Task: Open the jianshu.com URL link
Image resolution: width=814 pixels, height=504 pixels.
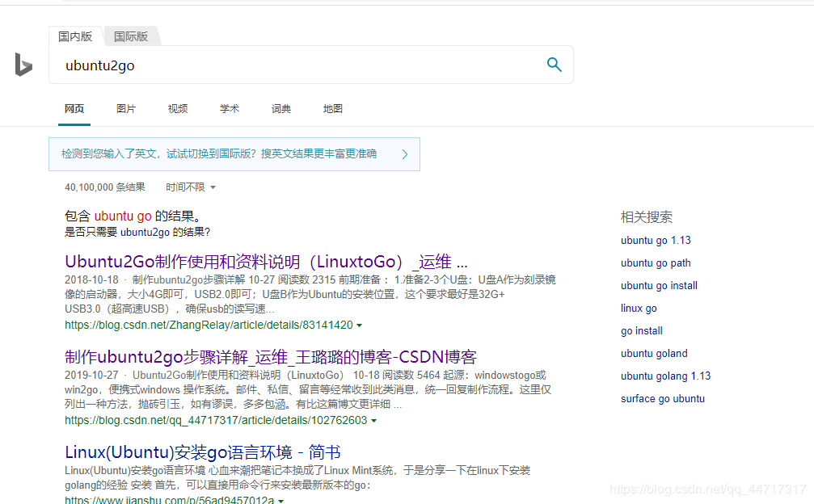Action: [x=170, y=500]
